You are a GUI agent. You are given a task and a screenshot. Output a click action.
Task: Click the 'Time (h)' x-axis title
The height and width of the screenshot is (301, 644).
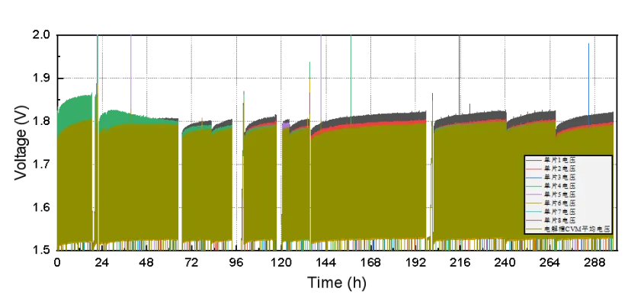click(x=336, y=283)
